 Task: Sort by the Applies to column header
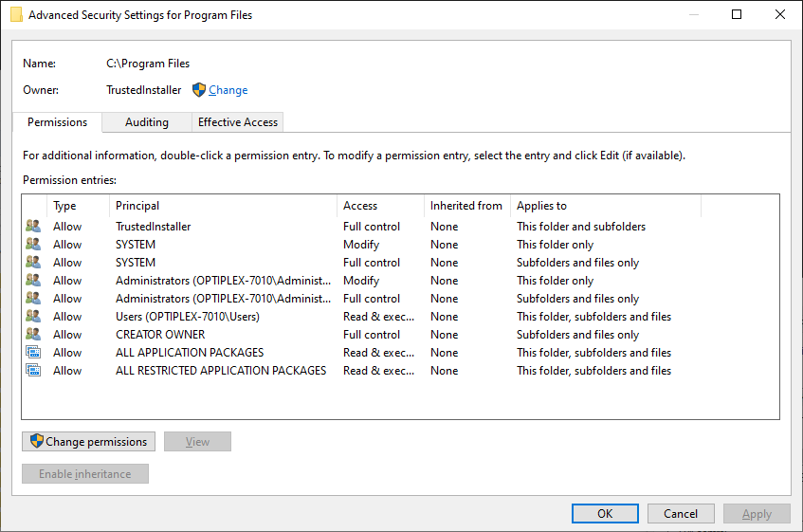tap(606, 206)
